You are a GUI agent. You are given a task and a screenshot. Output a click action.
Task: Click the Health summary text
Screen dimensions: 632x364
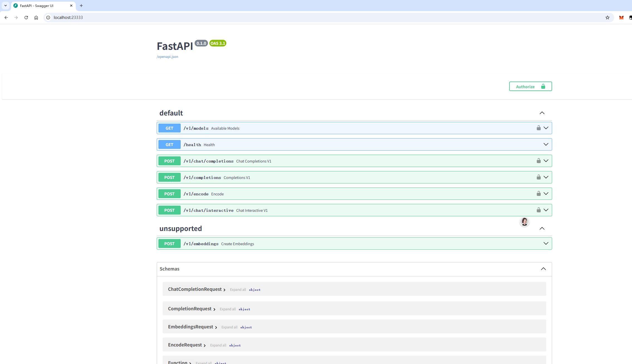[x=209, y=145]
